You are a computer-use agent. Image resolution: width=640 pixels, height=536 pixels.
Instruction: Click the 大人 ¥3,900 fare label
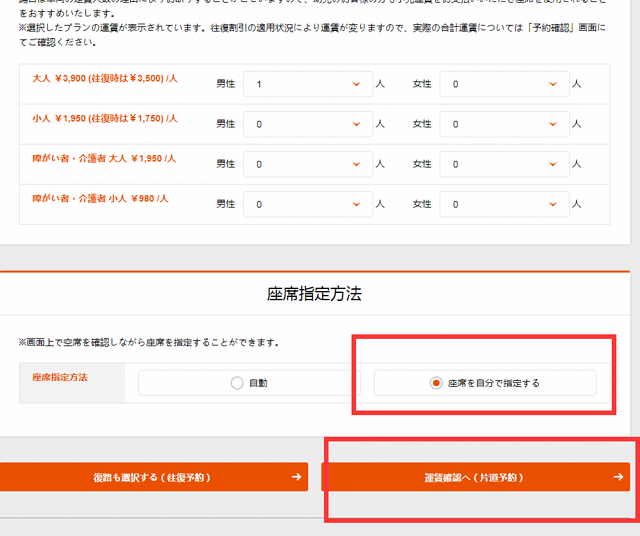pyautogui.click(x=105, y=77)
